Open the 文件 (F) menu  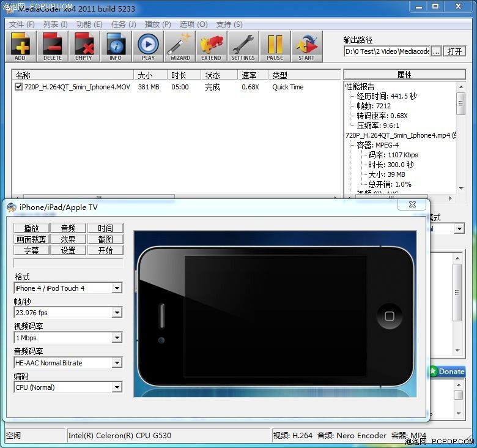click(x=22, y=24)
